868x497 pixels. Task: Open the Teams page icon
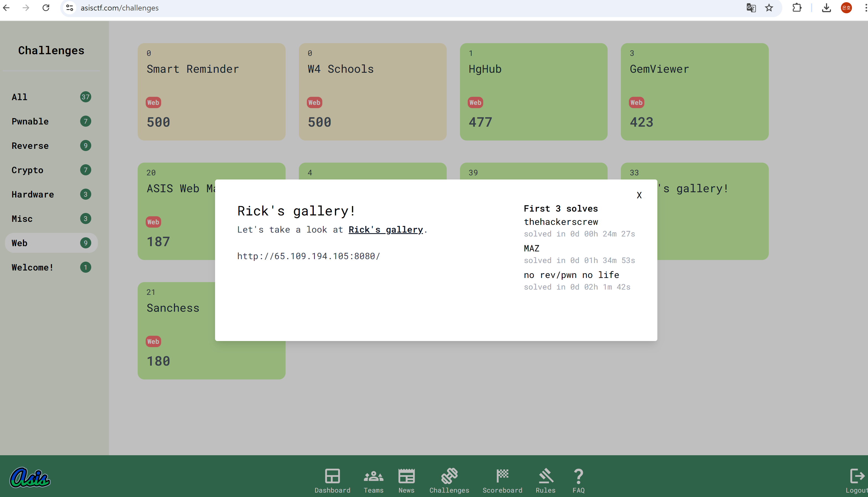pos(373,476)
